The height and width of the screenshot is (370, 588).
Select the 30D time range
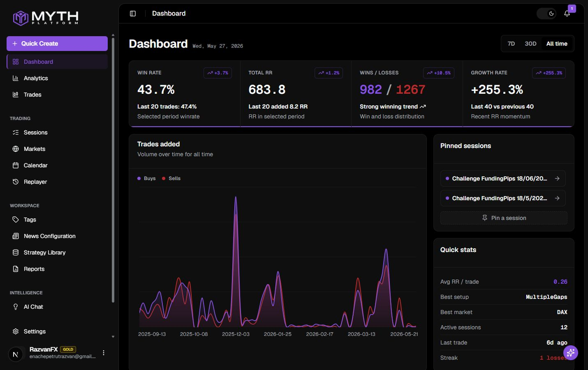(530, 44)
